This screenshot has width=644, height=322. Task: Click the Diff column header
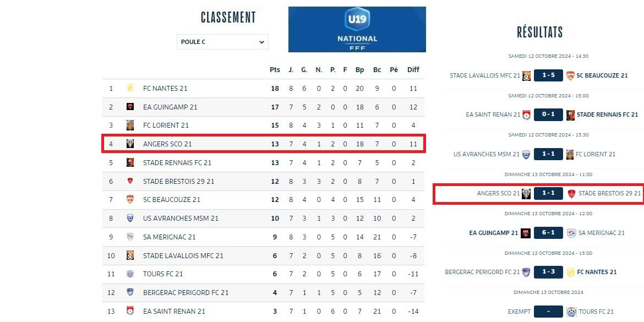(x=413, y=70)
